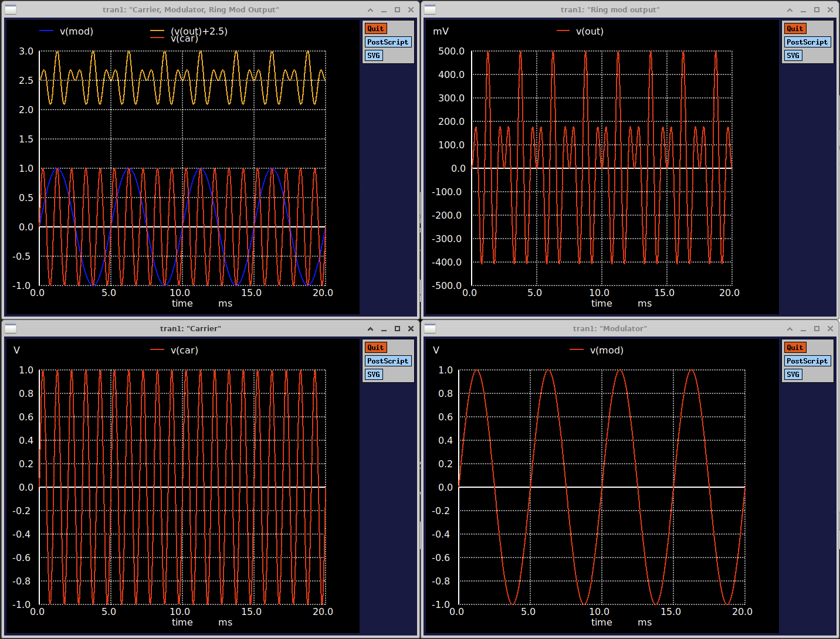Minimize the Modulator plot window
The width and height of the screenshot is (840, 639).
click(803, 329)
